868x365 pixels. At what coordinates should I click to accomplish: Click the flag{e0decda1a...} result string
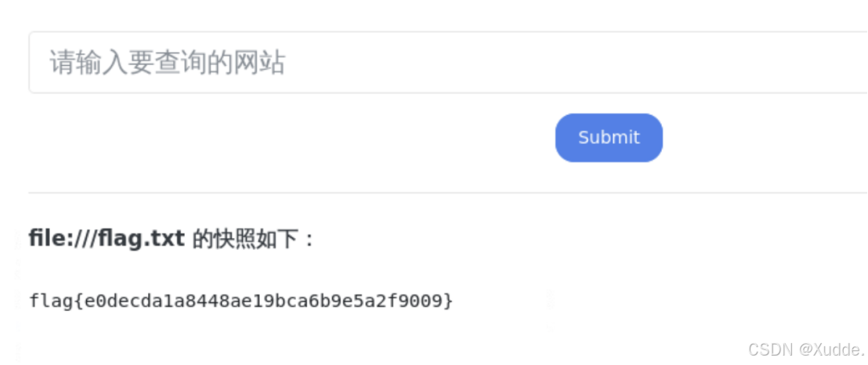[241, 301]
